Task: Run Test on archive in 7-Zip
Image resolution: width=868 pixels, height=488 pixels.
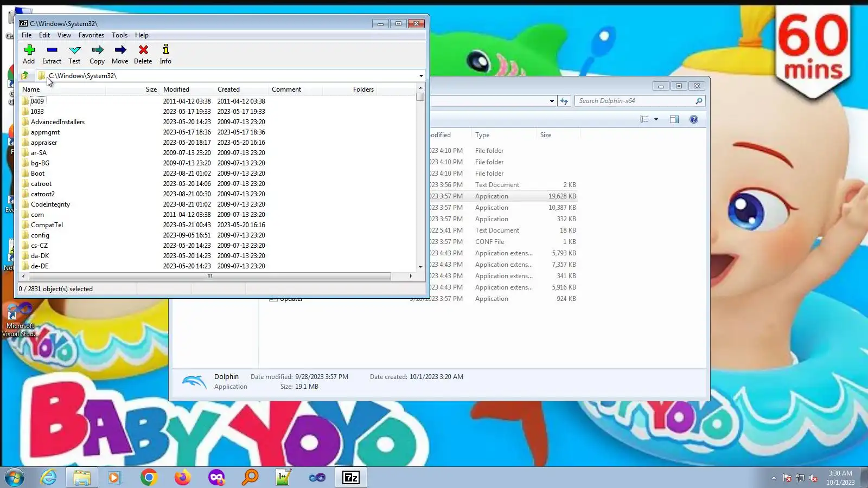Action: pyautogui.click(x=74, y=54)
